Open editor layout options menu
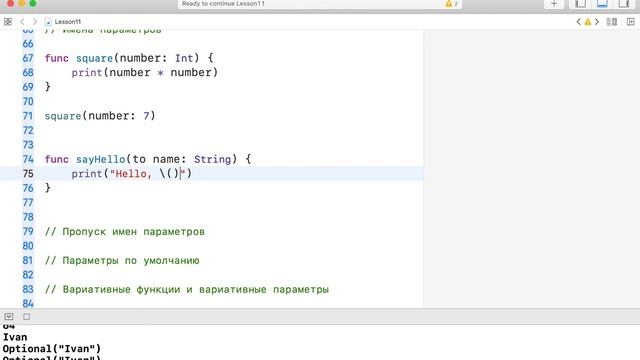 pos(611,22)
